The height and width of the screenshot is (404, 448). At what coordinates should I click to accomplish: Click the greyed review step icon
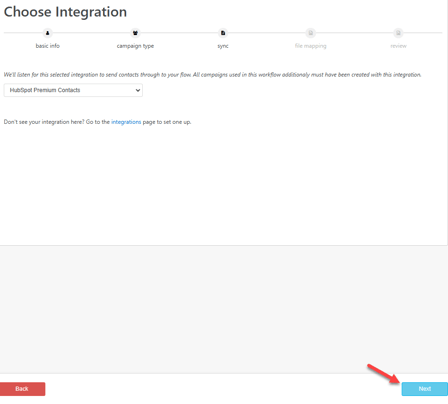pos(398,33)
